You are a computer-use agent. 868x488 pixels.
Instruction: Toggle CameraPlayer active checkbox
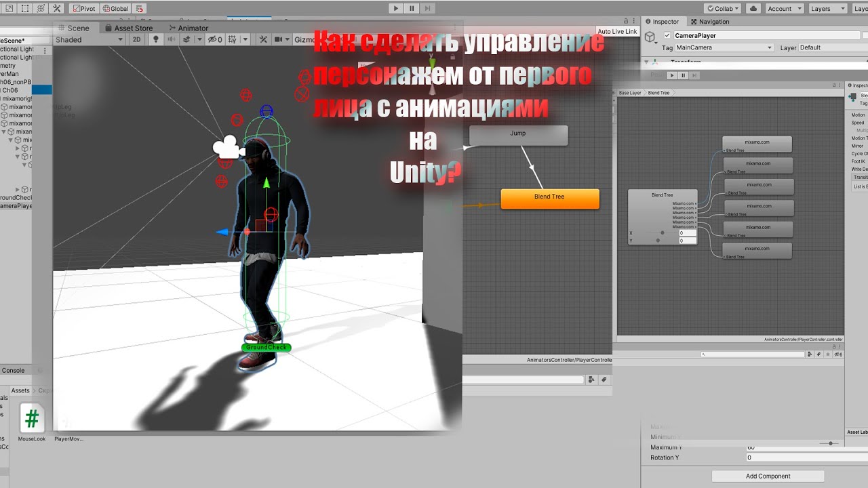coord(667,35)
